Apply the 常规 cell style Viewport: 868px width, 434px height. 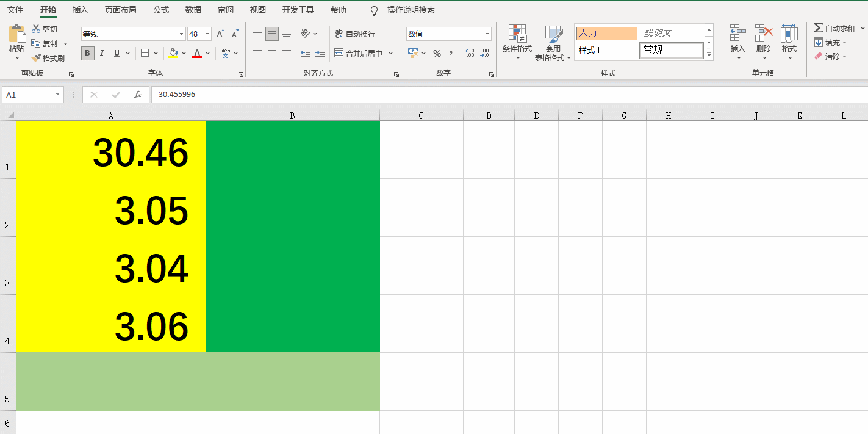[x=672, y=50]
